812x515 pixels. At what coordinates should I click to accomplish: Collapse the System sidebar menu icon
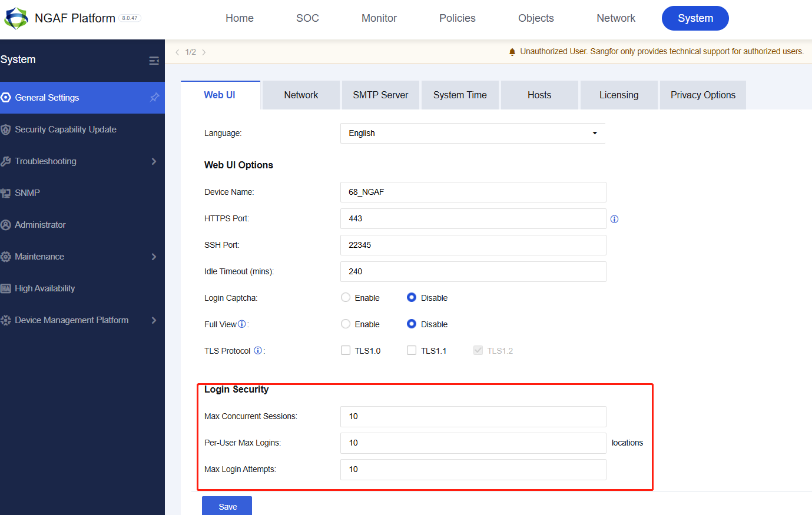click(x=154, y=61)
